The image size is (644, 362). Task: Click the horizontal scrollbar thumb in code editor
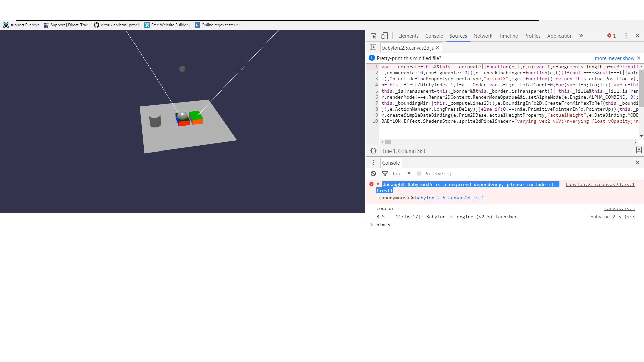(388, 142)
